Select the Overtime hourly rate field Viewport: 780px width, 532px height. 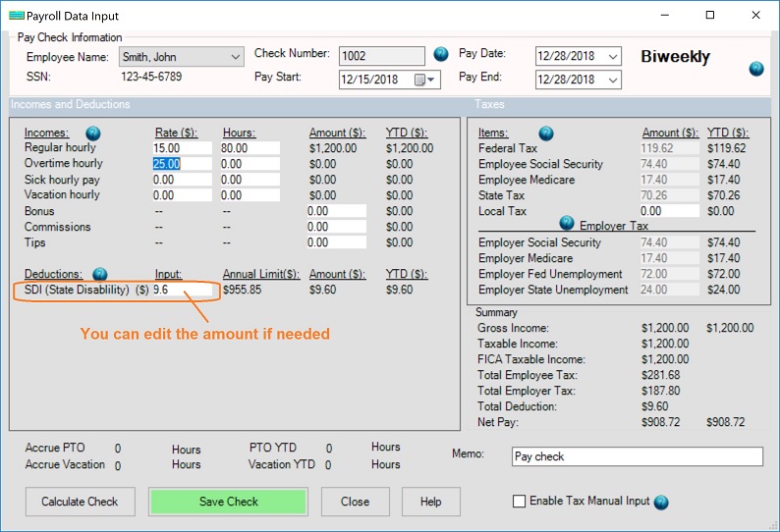pos(182,164)
